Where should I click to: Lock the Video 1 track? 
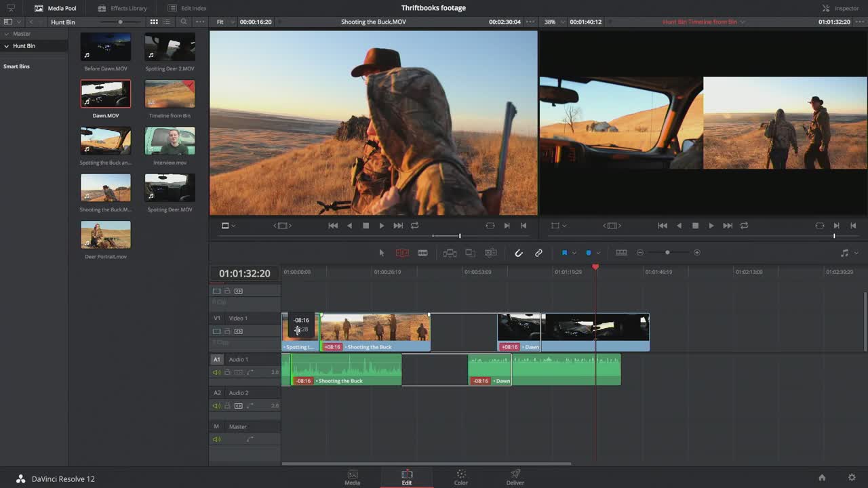[x=227, y=331]
